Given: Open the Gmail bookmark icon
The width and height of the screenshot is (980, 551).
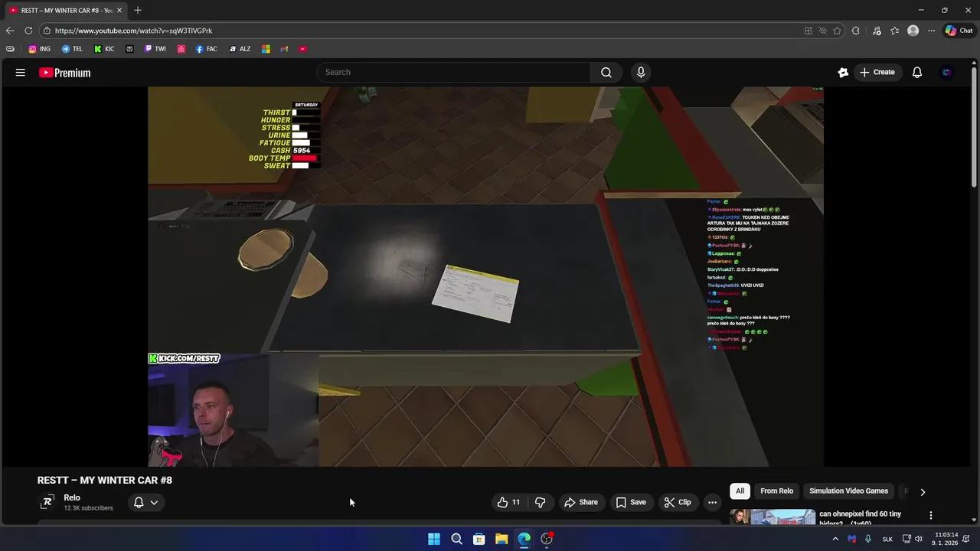Looking at the screenshot, I should (x=284, y=49).
